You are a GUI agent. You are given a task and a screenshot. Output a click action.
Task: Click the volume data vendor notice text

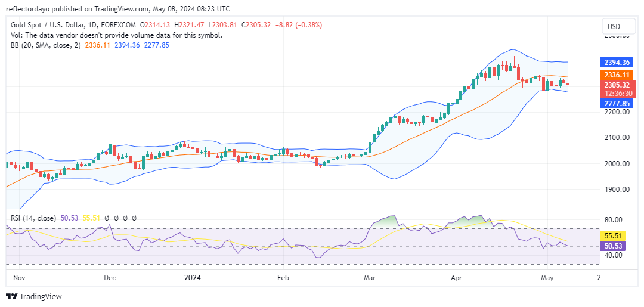[117, 35]
